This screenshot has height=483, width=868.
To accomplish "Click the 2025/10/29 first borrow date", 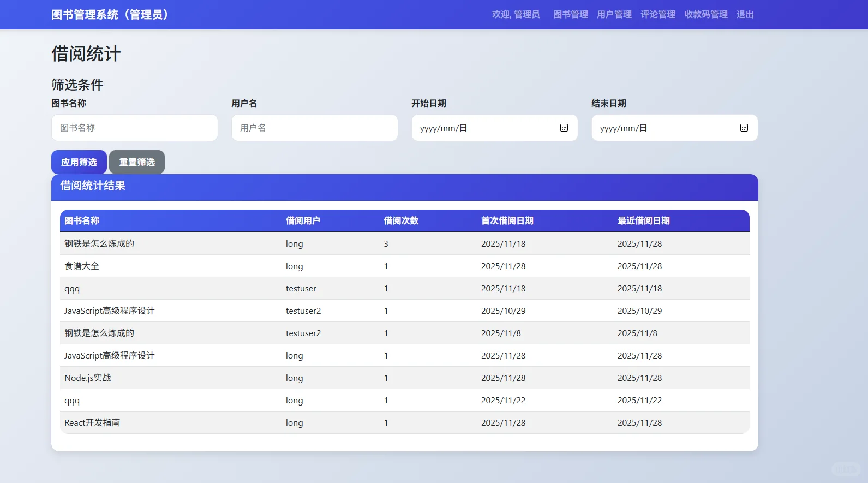I will point(504,311).
